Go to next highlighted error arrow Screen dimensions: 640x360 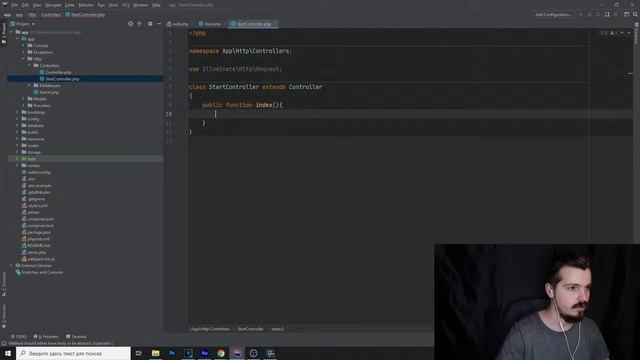point(629,33)
